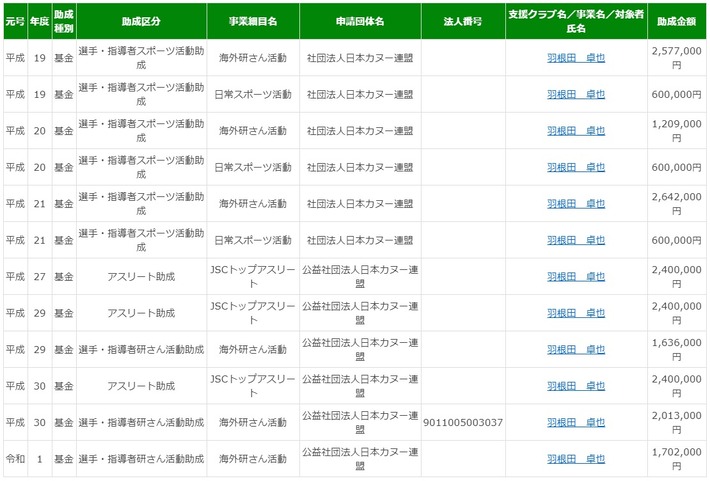The height and width of the screenshot is (481, 710).
Task: Click the 助成区分 column header
Action: coord(141,21)
